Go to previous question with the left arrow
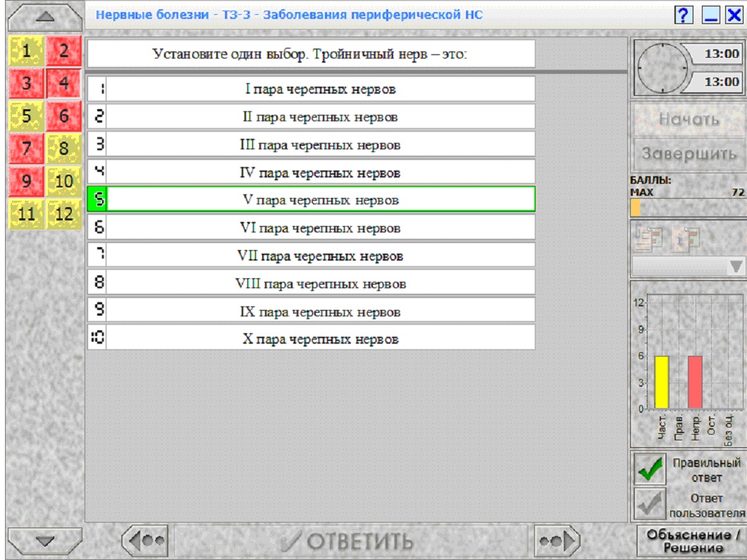This screenshot has width=747, height=560. (x=145, y=541)
